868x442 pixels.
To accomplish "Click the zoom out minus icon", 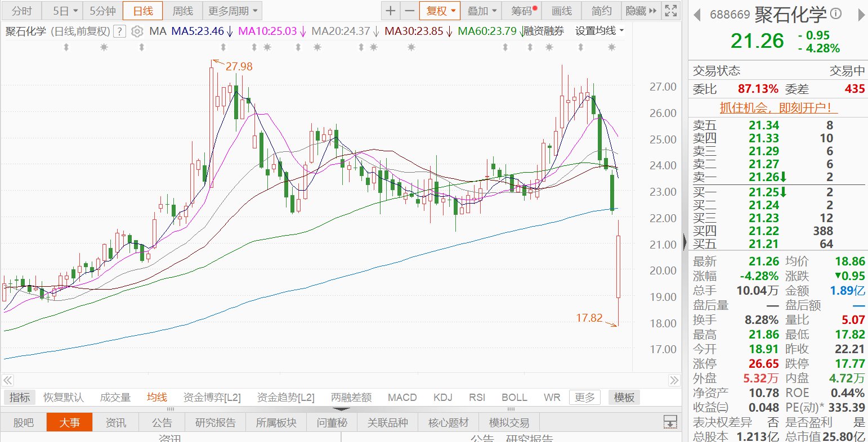I will pyautogui.click(x=409, y=11).
